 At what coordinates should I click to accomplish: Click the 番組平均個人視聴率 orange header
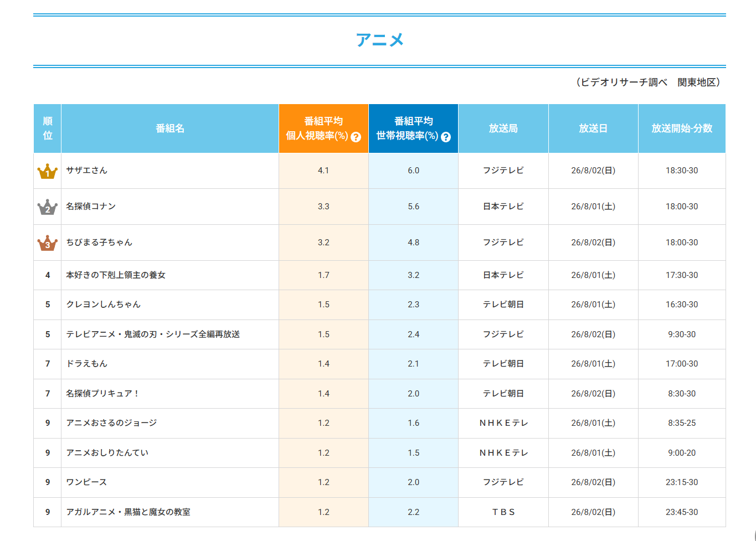(323, 128)
